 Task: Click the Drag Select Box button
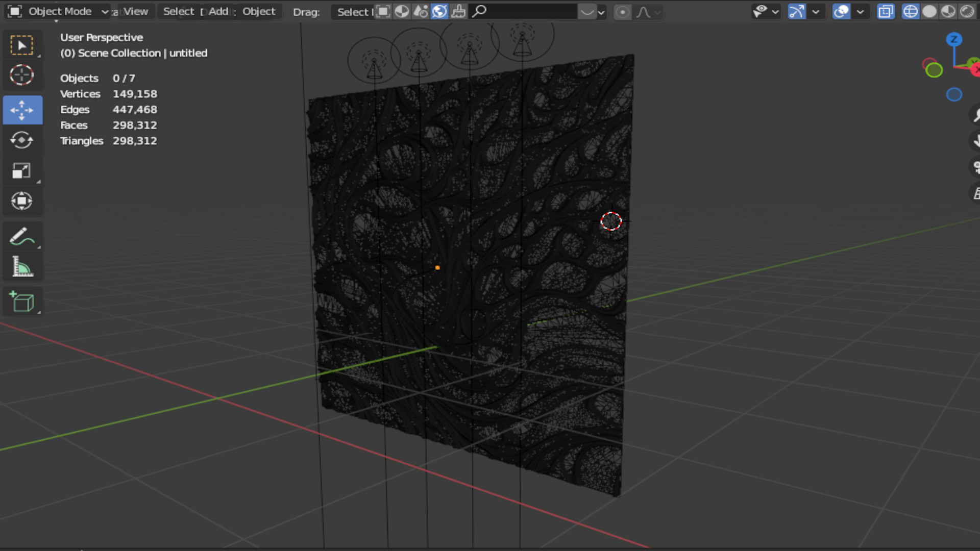click(353, 12)
